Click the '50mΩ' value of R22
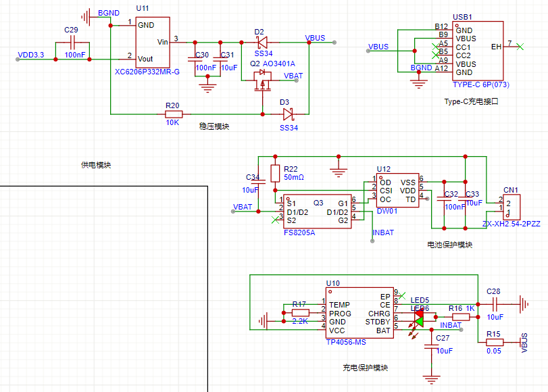This screenshot has width=548, height=392. (x=294, y=177)
